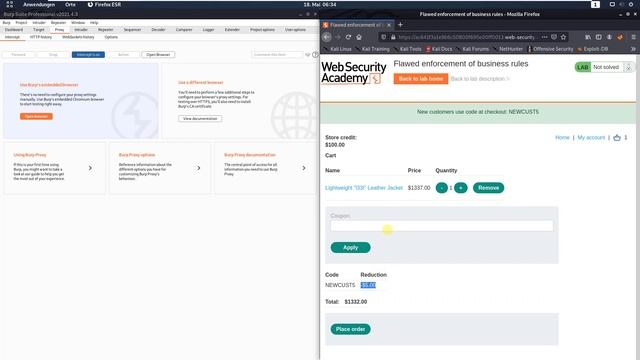Open the Anwendungen menu in the top panel
This screenshot has width=640, height=360.
[x=39, y=4]
